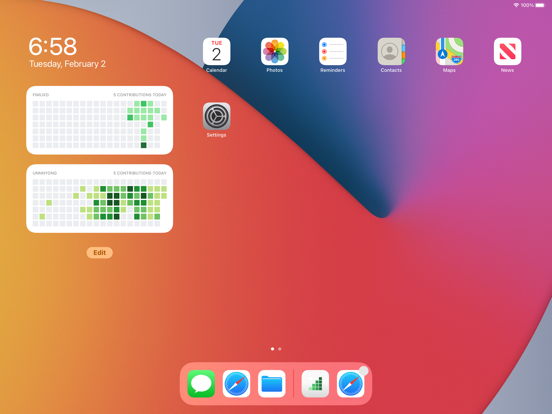Tap the battery indicator icon
The height and width of the screenshot is (414, 552).
[x=540, y=5]
